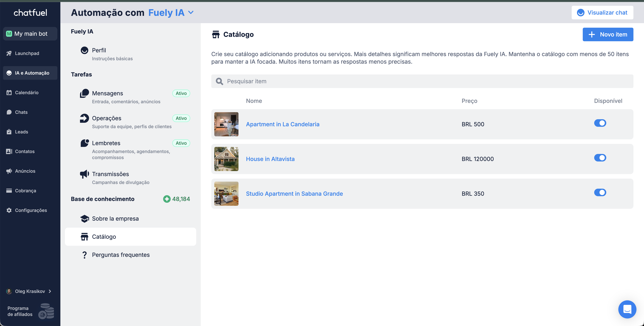Open Calendário from the sidebar
The width and height of the screenshot is (644, 326).
pos(27,92)
